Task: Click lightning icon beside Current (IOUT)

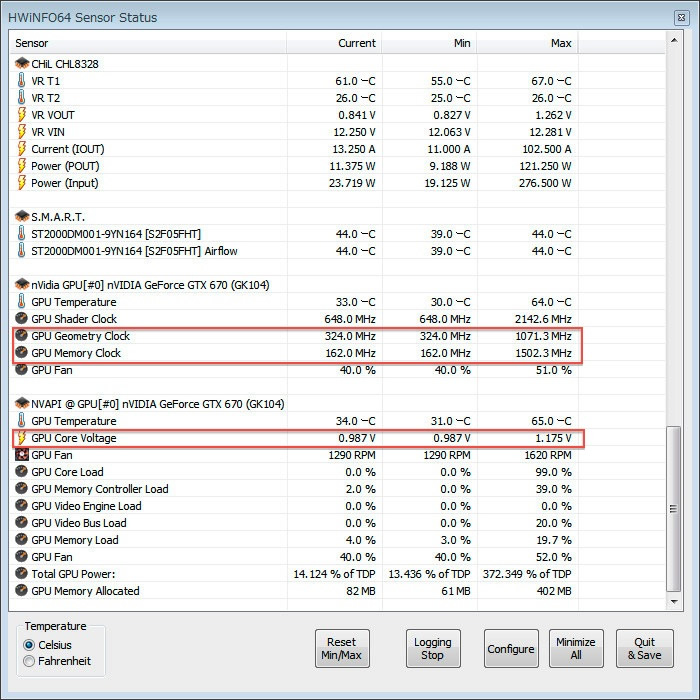Action: coord(21,148)
